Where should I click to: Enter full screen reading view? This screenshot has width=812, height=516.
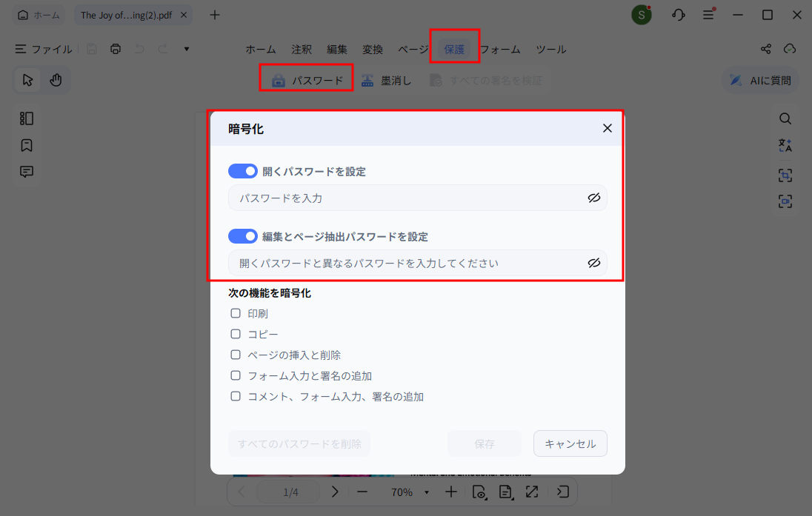[x=531, y=491]
